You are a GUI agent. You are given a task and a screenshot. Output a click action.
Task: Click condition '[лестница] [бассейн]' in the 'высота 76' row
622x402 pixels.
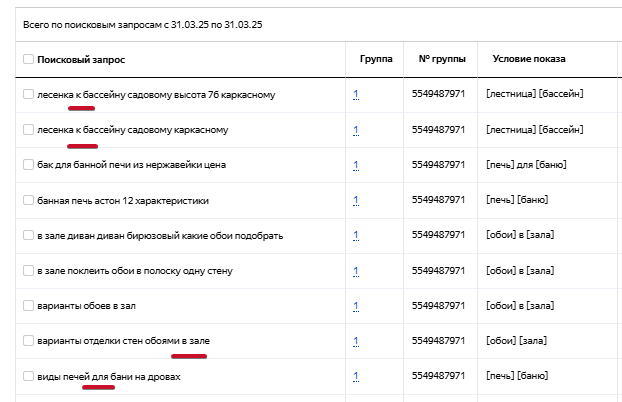tap(535, 94)
